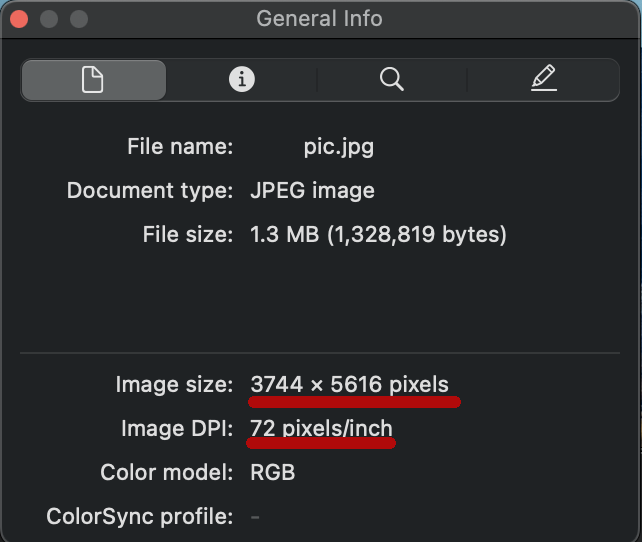Viewport: 642px width, 542px height.
Task: Open the Keywords magnifier tab
Action: pyautogui.click(x=392, y=80)
